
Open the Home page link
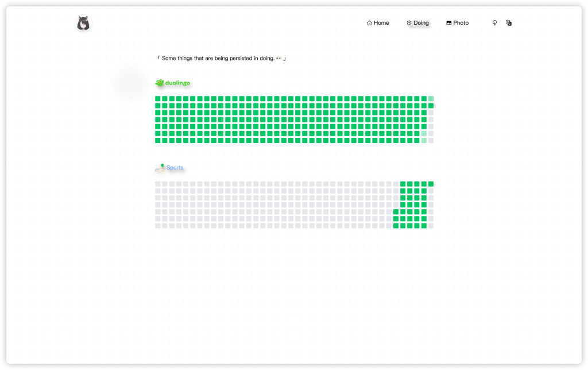(x=381, y=23)
